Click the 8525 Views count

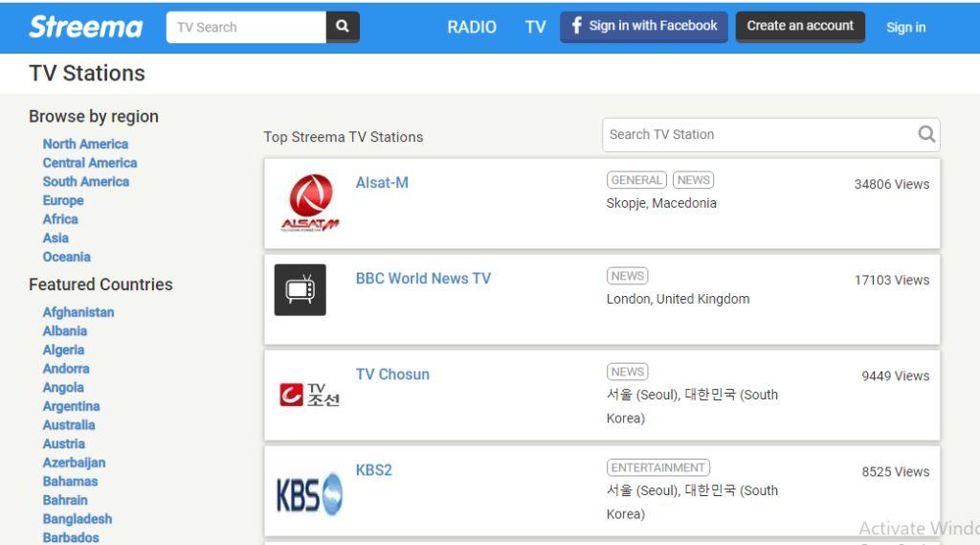(x=896, y=471)
